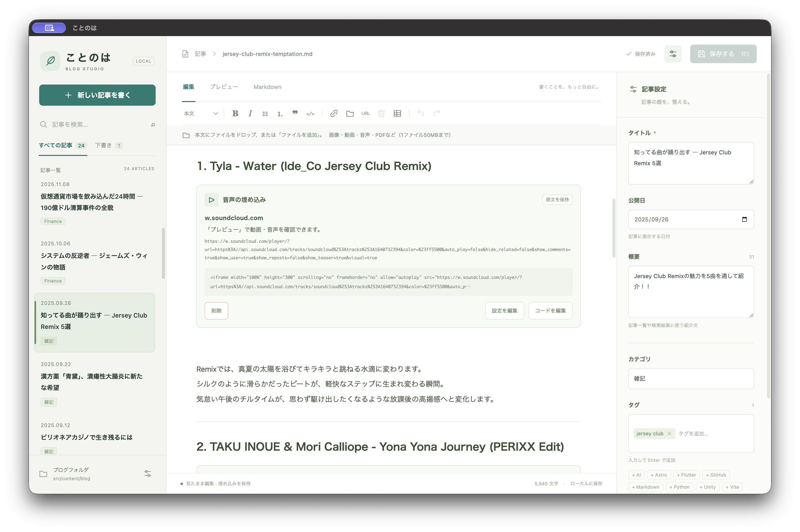Select the 編集 tab
Image resolution: width=800 pixels, height=532 pixels.
pyautogui.click(x=188, y=87)
